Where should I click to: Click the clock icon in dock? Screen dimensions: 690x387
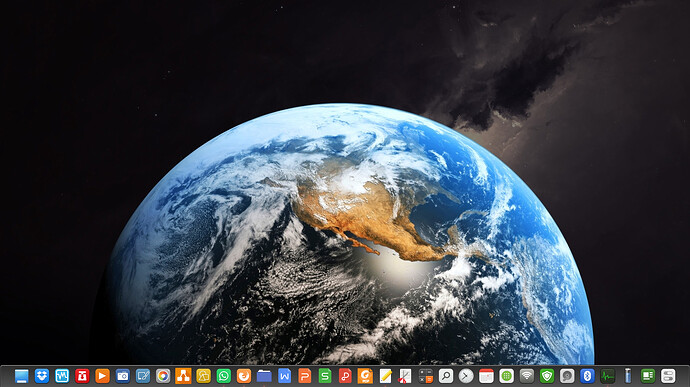[x=466, y=376]
